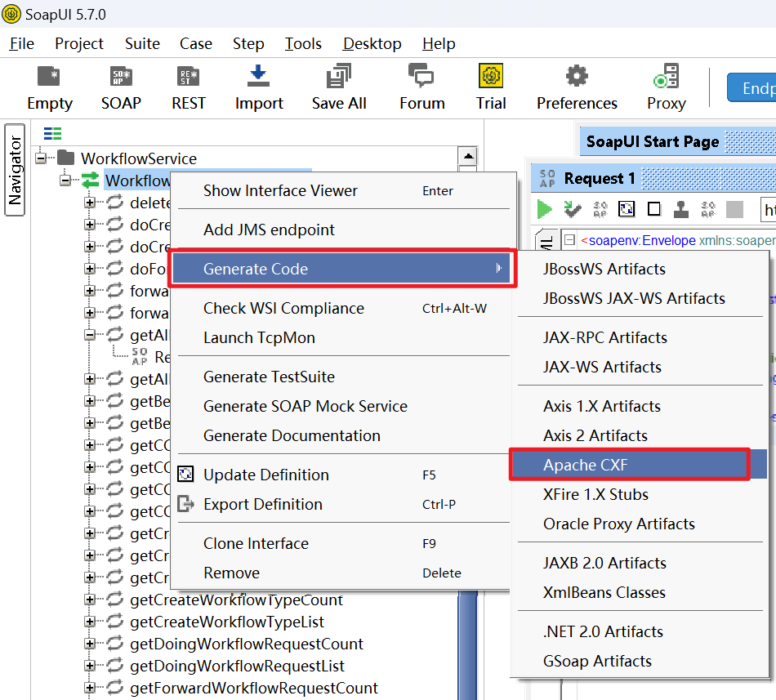Add assertion to test case icon

point(573,209)
